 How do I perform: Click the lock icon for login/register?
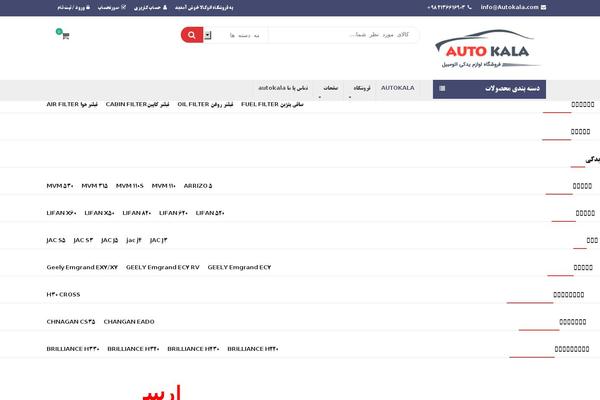(88, 7)
